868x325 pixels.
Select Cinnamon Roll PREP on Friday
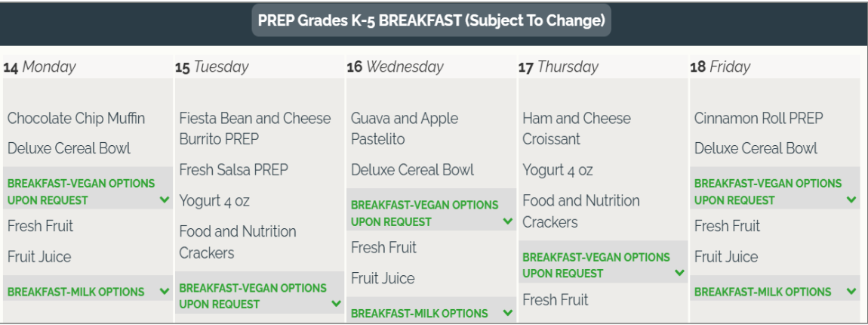click(759, 118)
